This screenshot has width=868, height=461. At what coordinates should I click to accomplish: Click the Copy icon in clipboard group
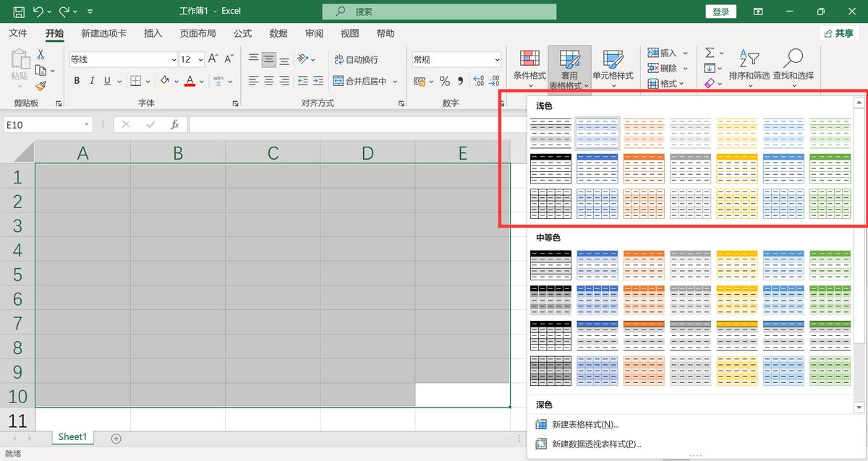pos(41,70)
